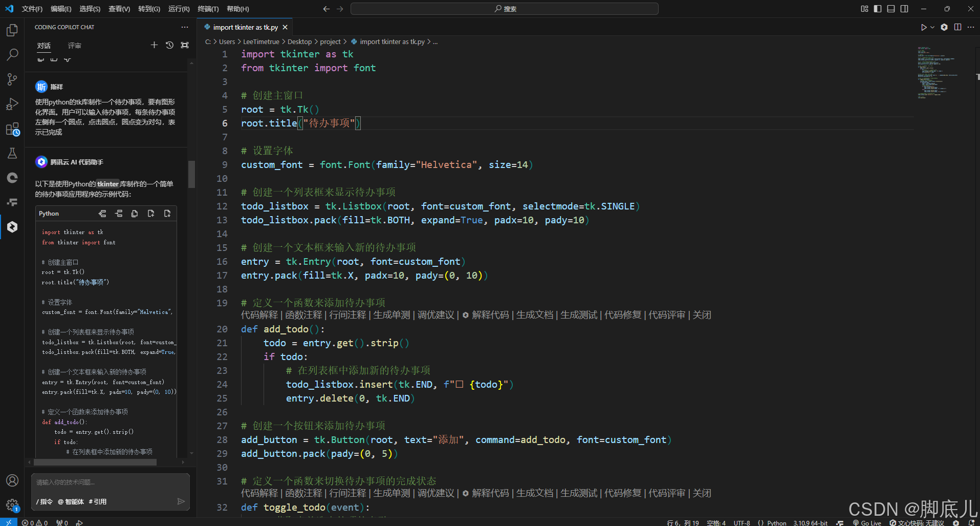Image resolution: width=980 pixels, height=526 pixels.
Task: Open the Manage gear settings
Action: coord(12,506)
